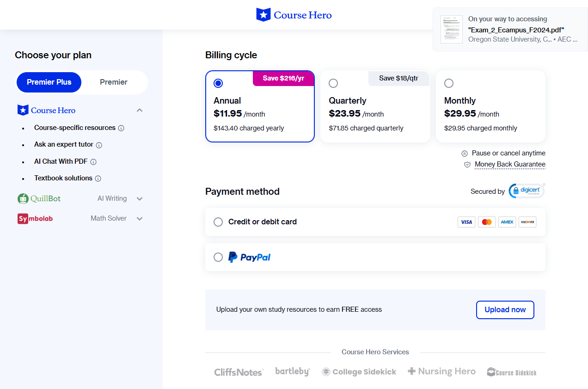588x389 pixels.
Task: Click the shield icon beside Money Back Guarantee
Action: click(467, 165)
